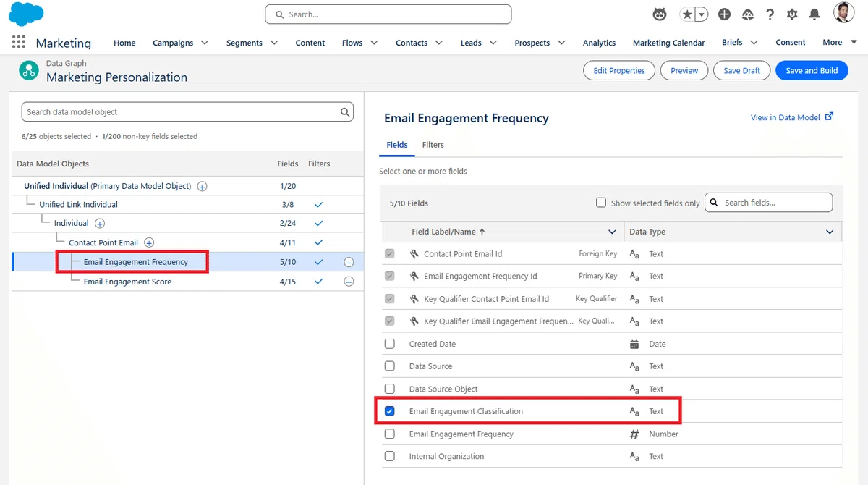Enable Show selected fields only

coord(601,203)
